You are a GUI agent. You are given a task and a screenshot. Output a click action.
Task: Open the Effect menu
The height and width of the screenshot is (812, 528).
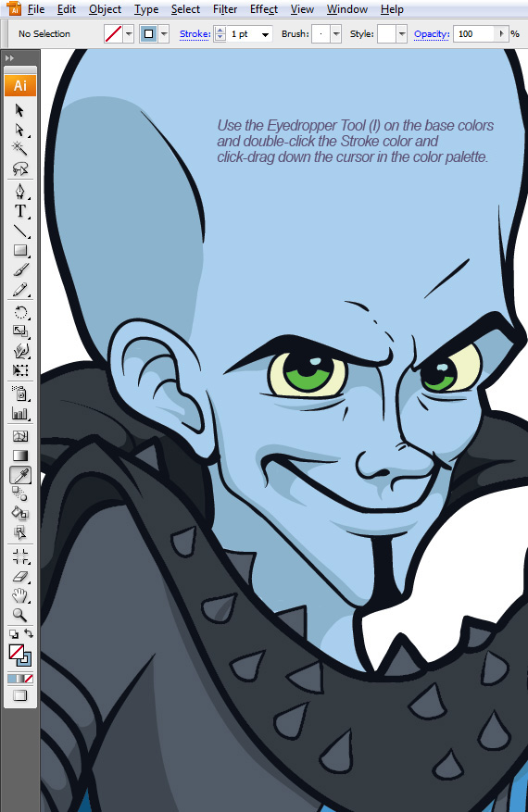pos(264,9)
